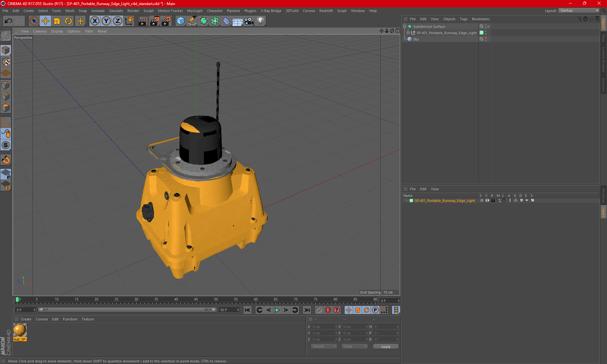Activate the Move tool in top toolbar

(46, 21)
